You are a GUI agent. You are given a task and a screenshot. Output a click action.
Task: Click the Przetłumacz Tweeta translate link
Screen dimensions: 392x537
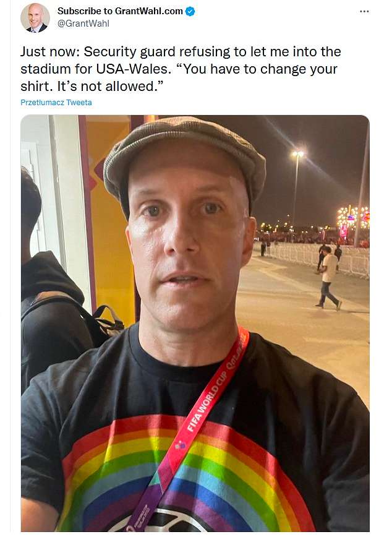(56, 103)
